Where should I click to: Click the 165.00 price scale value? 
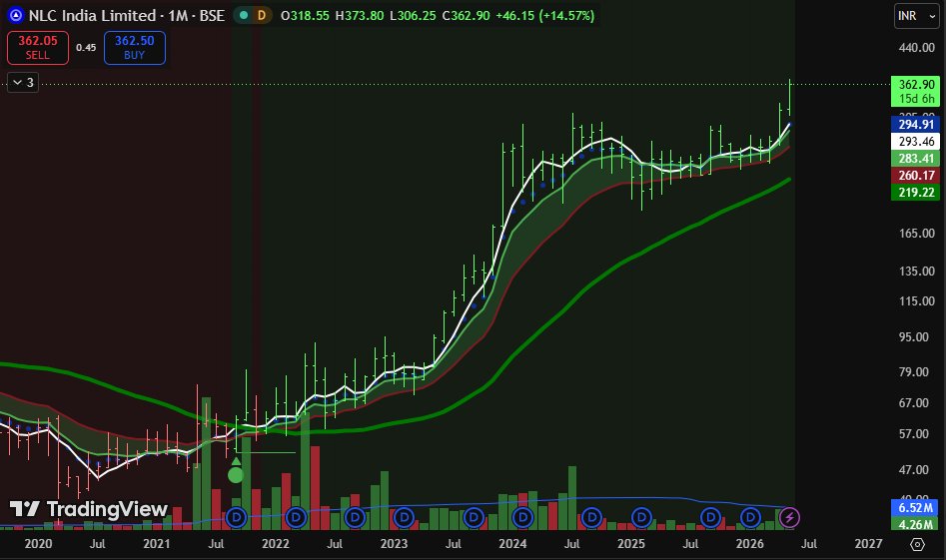(x=916, y=234)
